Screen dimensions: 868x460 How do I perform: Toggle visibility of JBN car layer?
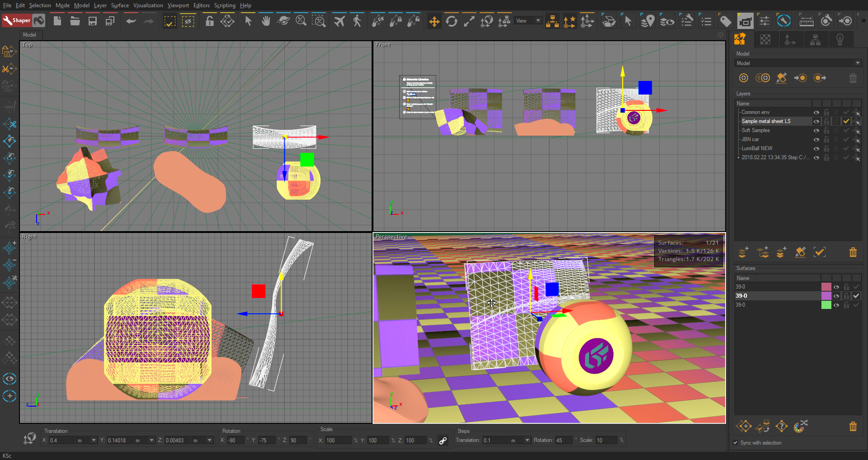816,140
